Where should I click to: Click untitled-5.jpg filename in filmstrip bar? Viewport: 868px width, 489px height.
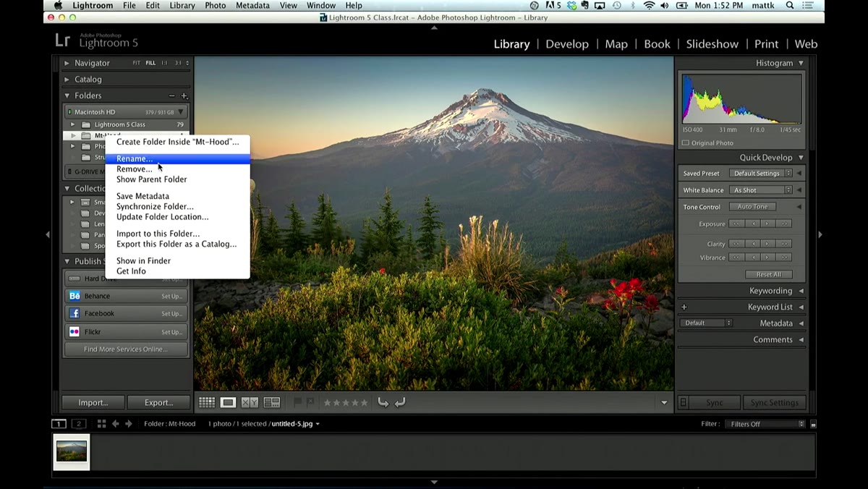pos(292,424)
